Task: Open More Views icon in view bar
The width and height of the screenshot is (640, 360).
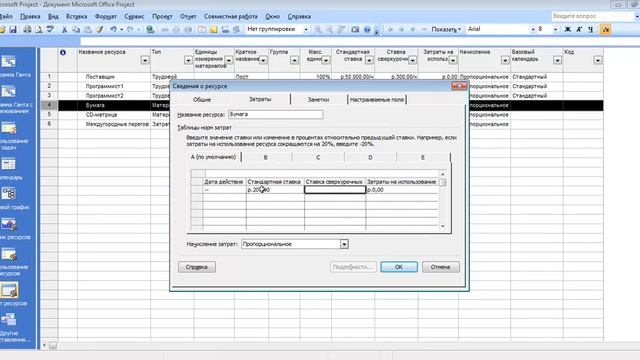Action: (9, 320)
